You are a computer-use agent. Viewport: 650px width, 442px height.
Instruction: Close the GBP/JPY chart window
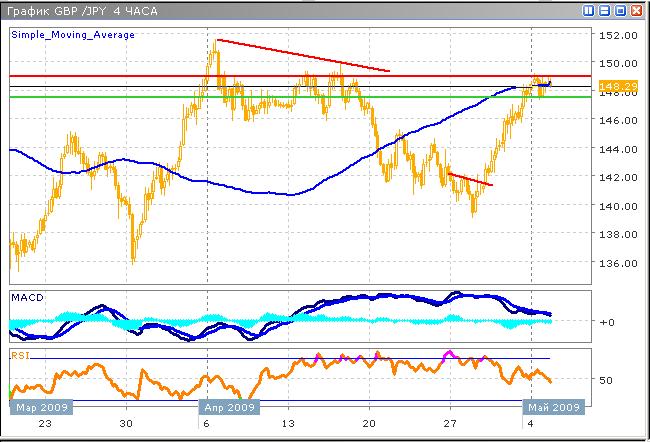click(637, 10)
